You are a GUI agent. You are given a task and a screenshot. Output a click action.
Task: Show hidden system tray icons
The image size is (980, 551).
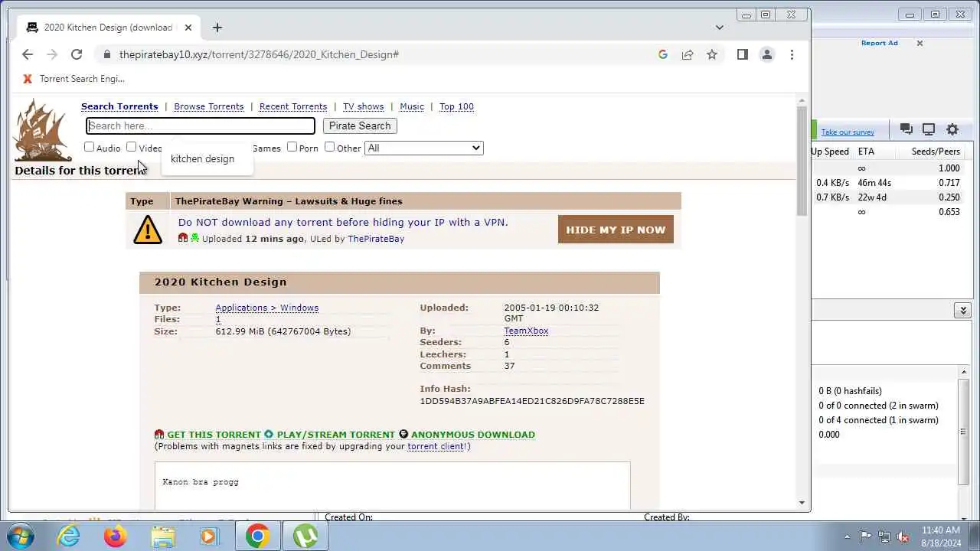click(x=847, y=536)
